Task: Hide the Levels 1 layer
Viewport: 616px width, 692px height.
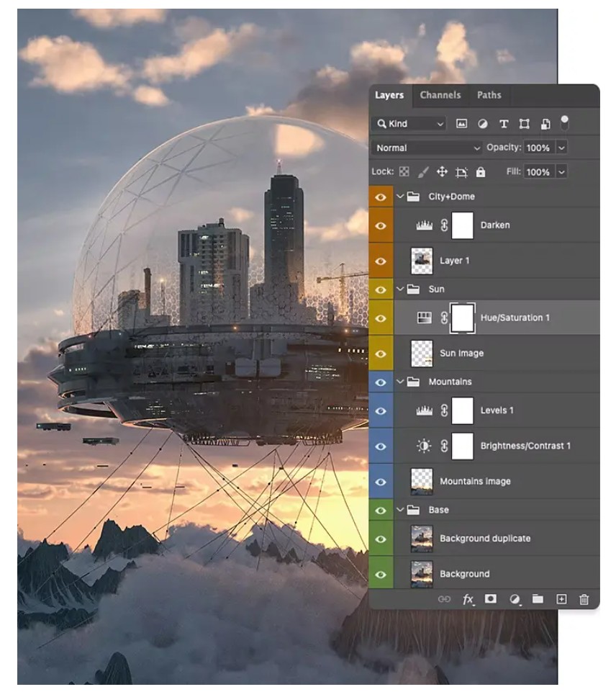Action: pyautogui.click(x=381, y=411)
